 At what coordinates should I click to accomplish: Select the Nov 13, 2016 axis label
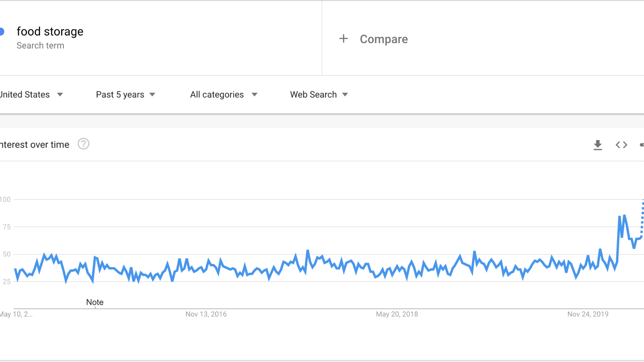[206, 314]
